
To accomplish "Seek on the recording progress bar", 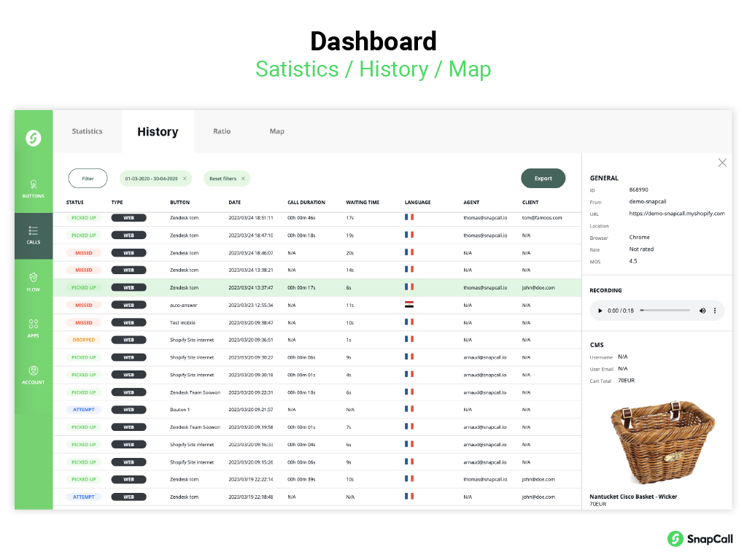I will coord(665,311).
